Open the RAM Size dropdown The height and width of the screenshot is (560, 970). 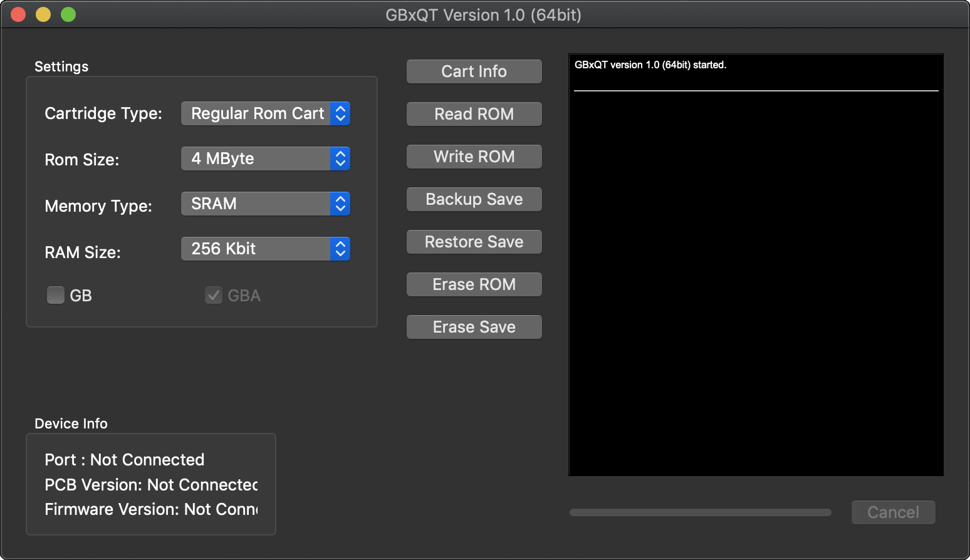pos(266,249)
